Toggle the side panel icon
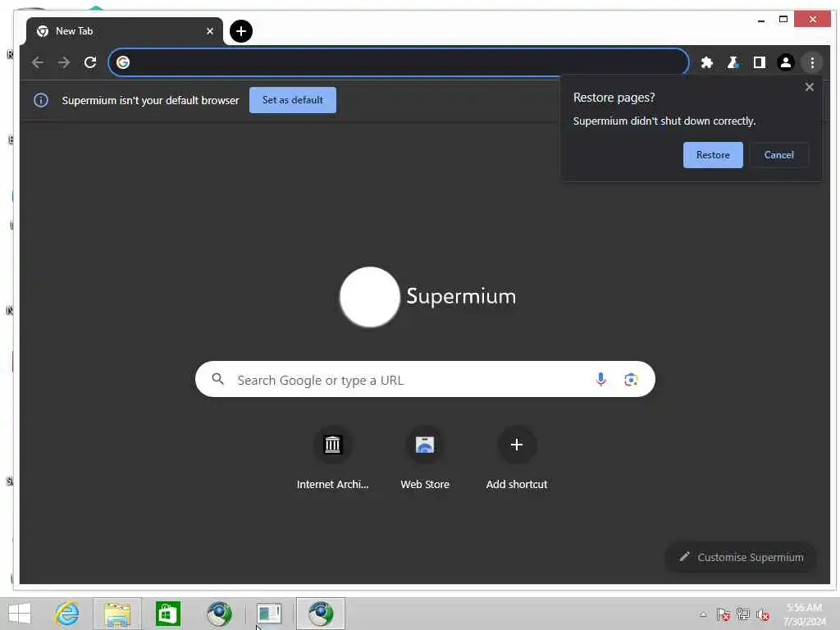This screenshot has height=630, width=840. (759, 62)
